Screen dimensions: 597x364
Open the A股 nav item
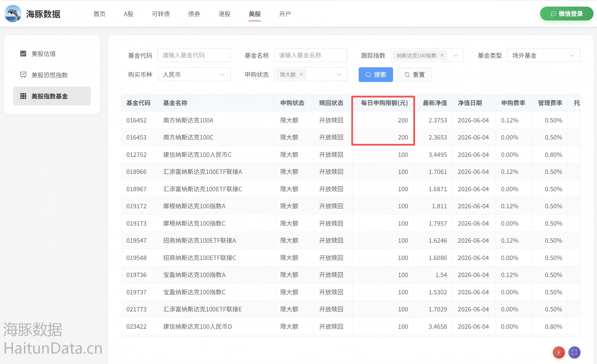pyautogui.click(x=128, y=14)
